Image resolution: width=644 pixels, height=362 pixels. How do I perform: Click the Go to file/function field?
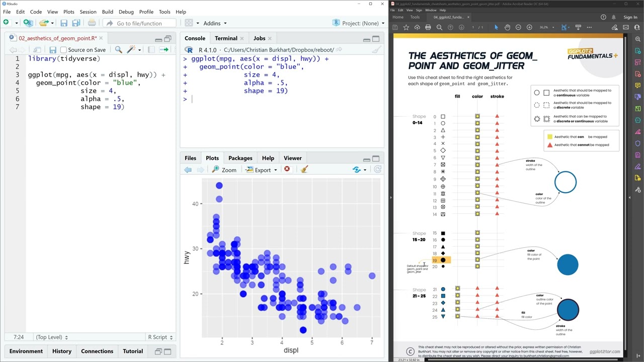(x=139, y=23)
